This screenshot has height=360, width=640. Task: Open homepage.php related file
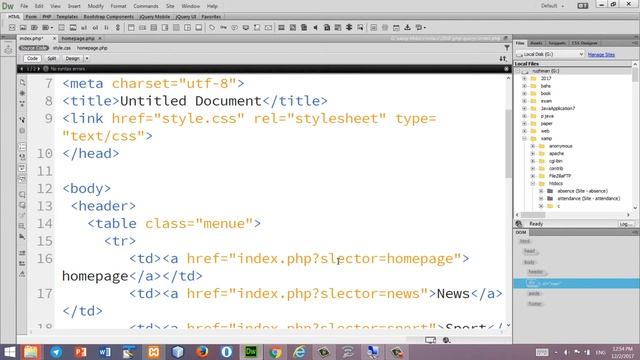pos(92,48)
